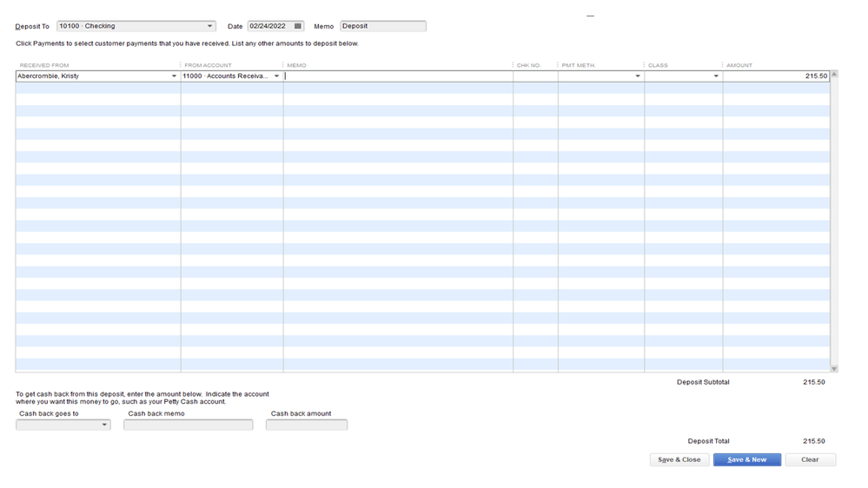868x488 pixels.
Task: Click the deposit Memo field
Action: click(x=383, y=26)
